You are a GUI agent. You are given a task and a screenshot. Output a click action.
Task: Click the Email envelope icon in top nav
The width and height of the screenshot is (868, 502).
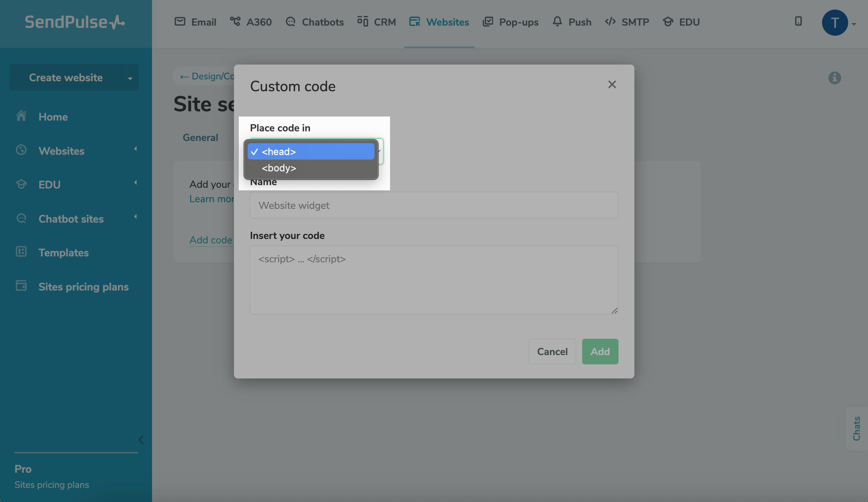click(x=180, y=22)
